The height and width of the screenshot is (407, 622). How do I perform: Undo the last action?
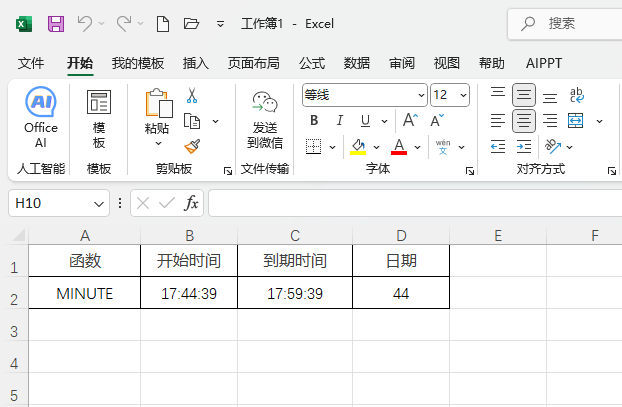pyautogui.click(x=84, y=24)
